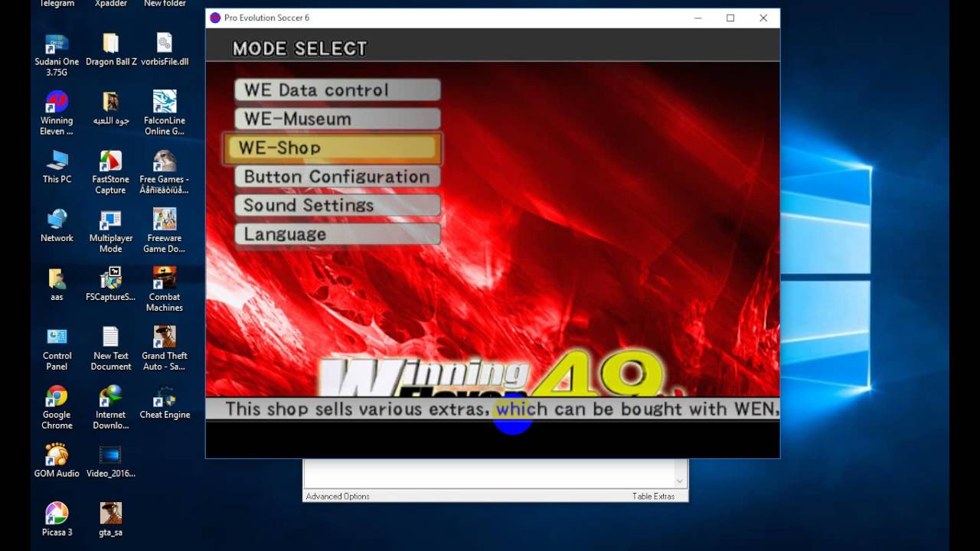The width and height of the screenshot is (980, 551).
Task: Select the vorbisFile.dll file icon
Action: 165,49
